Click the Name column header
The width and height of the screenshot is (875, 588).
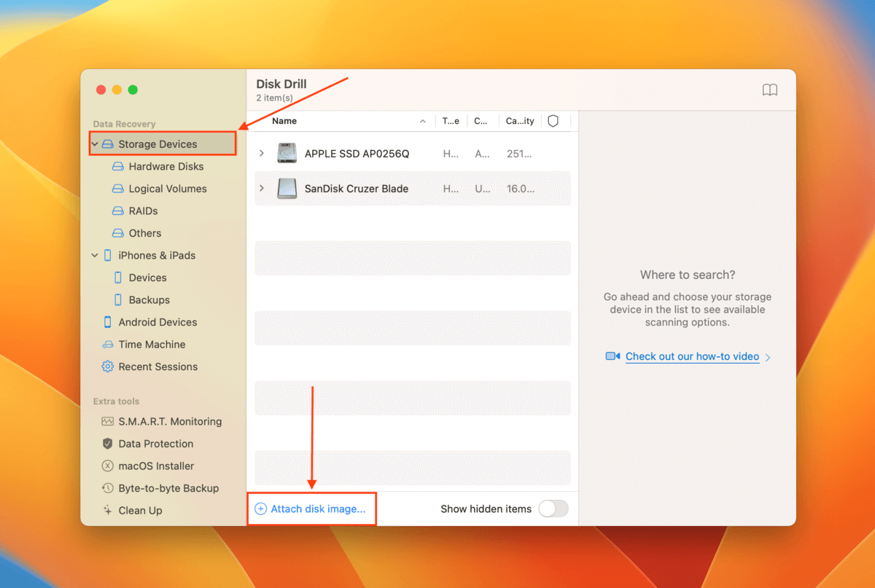pyautogui.click(x=284, y=121)
